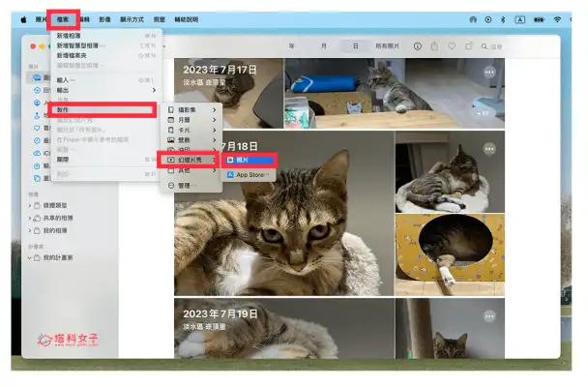Open the 視窗 menu
Image resolution: width=588 pixels, height=387 pixels.
coord(160,19)
